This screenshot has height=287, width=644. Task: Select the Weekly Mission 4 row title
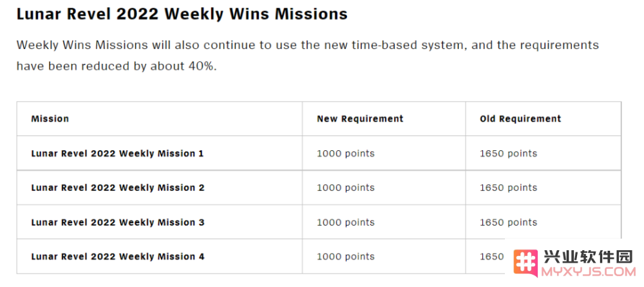tap(118, 257)
